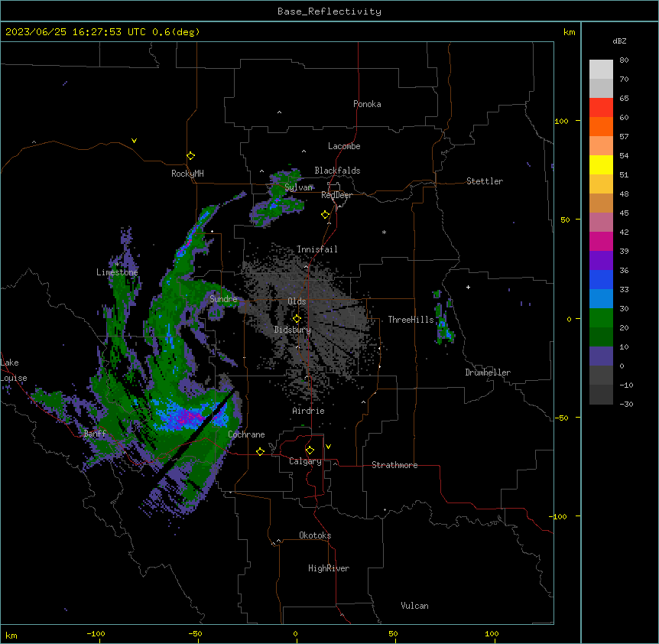Click the Innisfail label
This screenshot has width=659, height=644.
[317, 249]
